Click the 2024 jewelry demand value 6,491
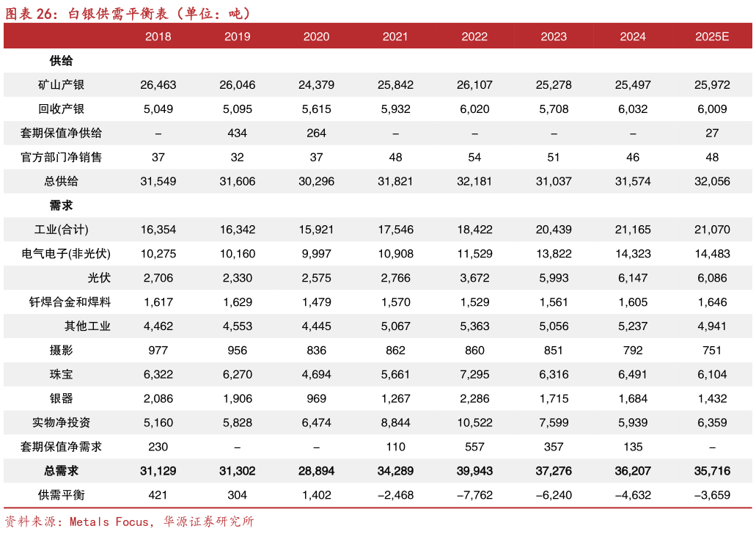 (633, 374)
